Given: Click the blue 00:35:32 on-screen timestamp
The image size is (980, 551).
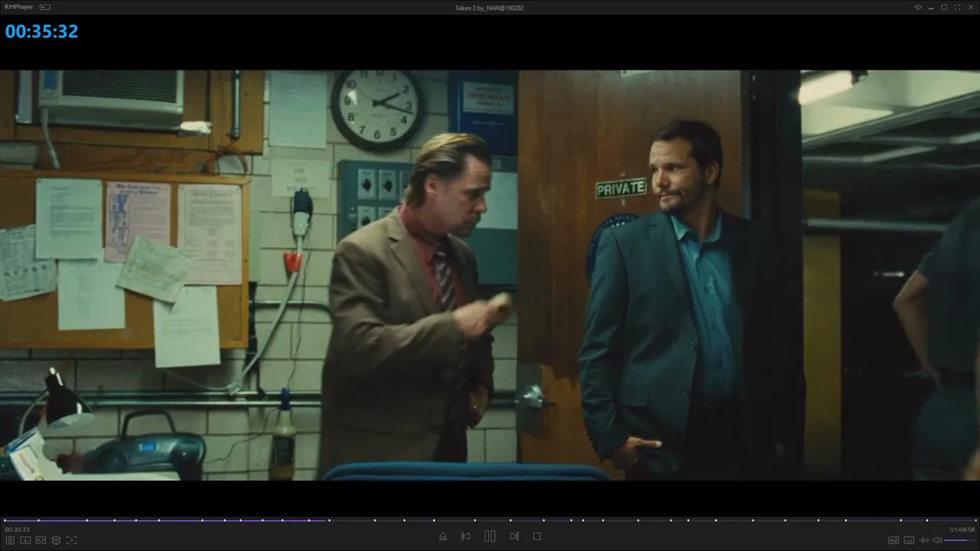Looking at the screenshot, I should coord(42,31).
